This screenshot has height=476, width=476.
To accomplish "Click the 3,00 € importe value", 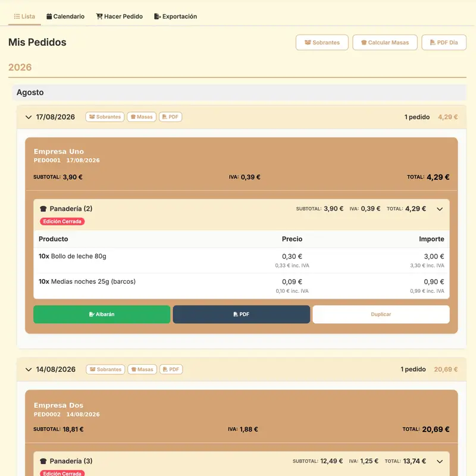I will point(434,256).
